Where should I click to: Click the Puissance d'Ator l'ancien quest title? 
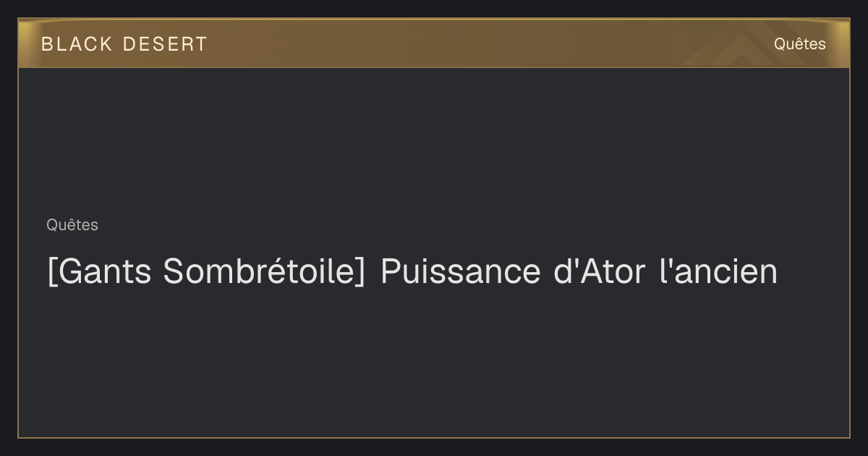coord(412,272)
